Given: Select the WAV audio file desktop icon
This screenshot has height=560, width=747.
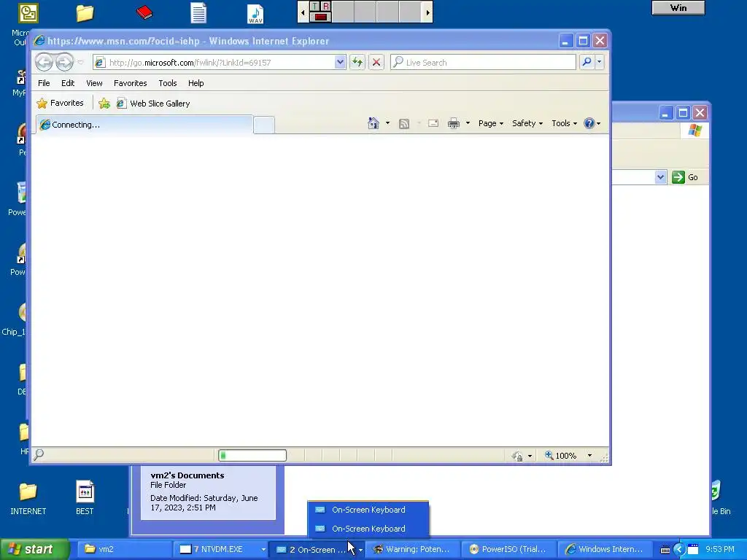Looking at the screenshot, I should (255, 13).
